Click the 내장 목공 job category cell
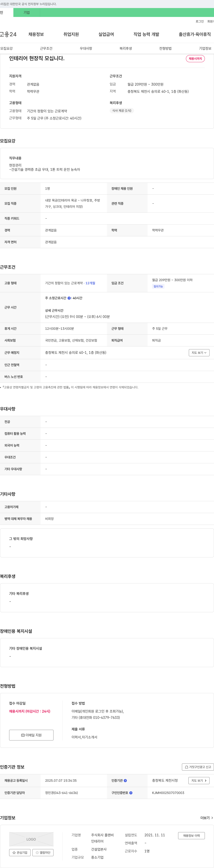The width and height of the screenshot is (214, 868). (73, 203)
